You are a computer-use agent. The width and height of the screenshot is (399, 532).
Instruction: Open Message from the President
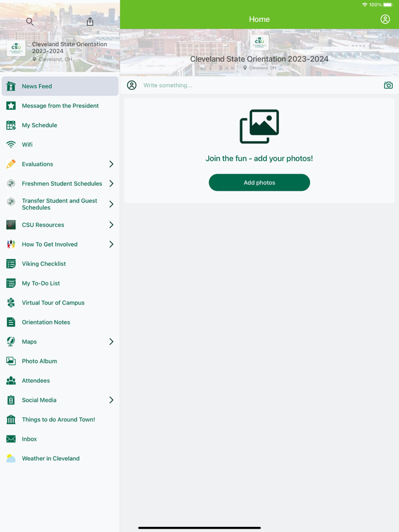point(60,105)
